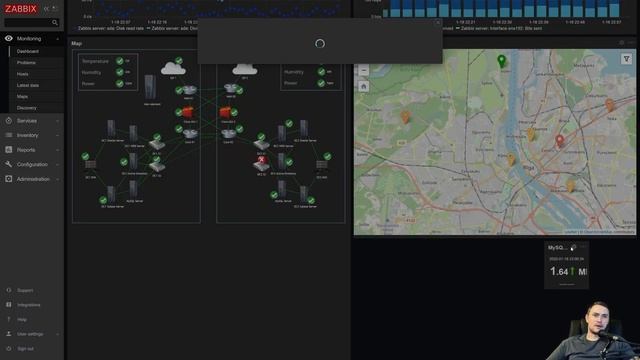Open the Support link in sidebar
Viewport: 640px width, 360px height.
tap(25, 290)
